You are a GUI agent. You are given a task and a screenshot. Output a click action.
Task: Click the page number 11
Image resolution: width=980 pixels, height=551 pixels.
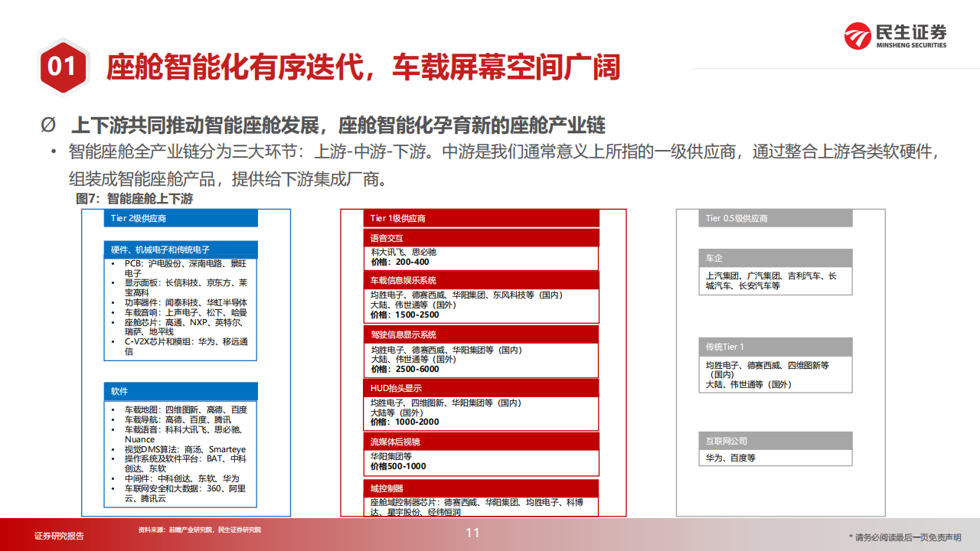coord(472,533)
